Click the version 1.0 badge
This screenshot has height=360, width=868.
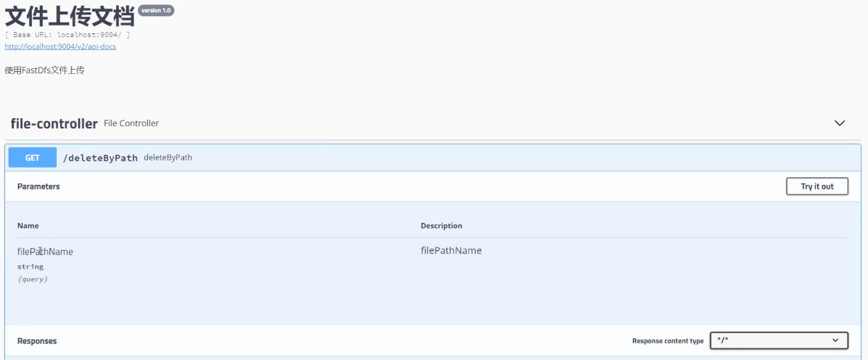click(x=156, y=10)
